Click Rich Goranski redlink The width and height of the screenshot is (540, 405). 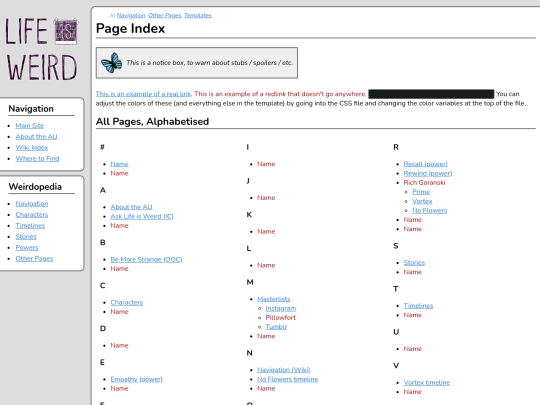pyautogui.click(x=424, y=183)
